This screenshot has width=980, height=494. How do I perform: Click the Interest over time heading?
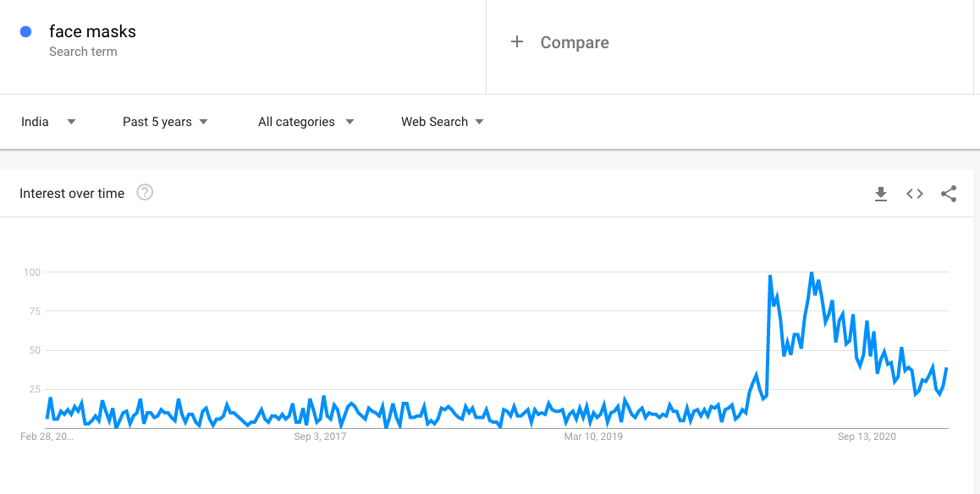point(72,194)
